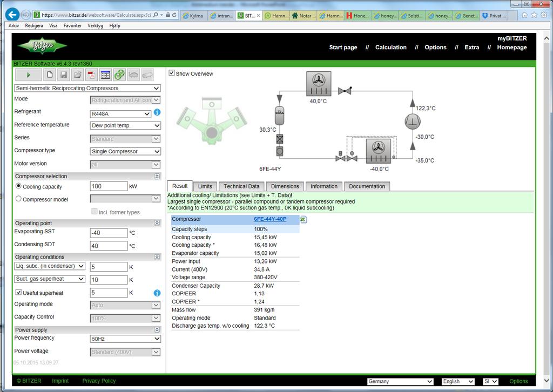Open refrigerant info blue icon
The image size is (553, 392).
pyautogui.click(x=157, y=112)
